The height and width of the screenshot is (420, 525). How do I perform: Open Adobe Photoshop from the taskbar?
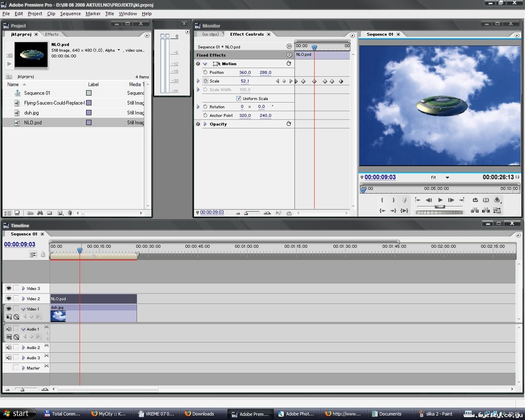296,414
